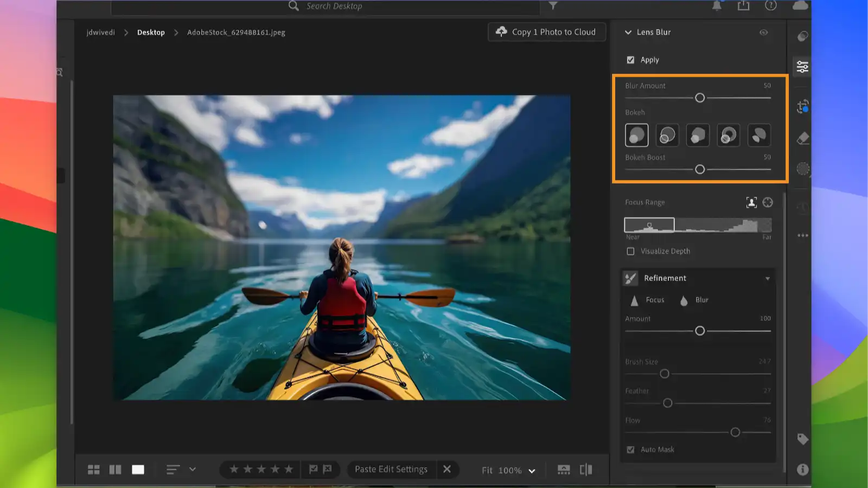Viewport: 868px width, 488px height.
Task: Select the Crop and rotate tool
Action: 802,107
